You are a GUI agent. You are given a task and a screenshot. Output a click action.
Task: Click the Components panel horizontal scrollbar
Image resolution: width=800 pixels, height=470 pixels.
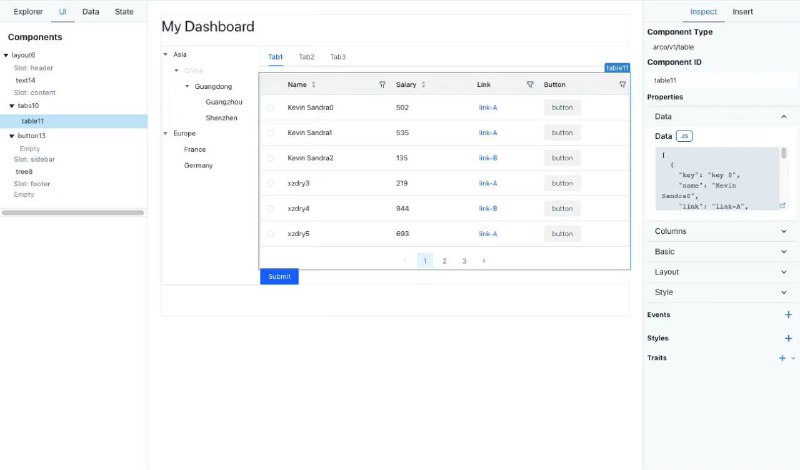pyautogui.click(x=73, y=212)
